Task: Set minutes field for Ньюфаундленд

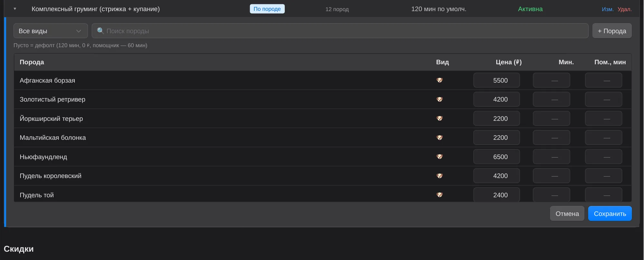Action: (x=551, y=157)
